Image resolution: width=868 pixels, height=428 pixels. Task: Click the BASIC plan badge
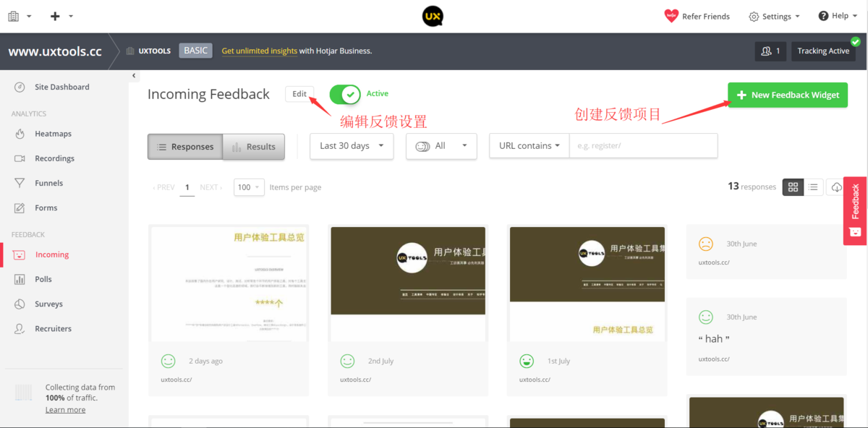pyautogui.click(x=195, y=51)
